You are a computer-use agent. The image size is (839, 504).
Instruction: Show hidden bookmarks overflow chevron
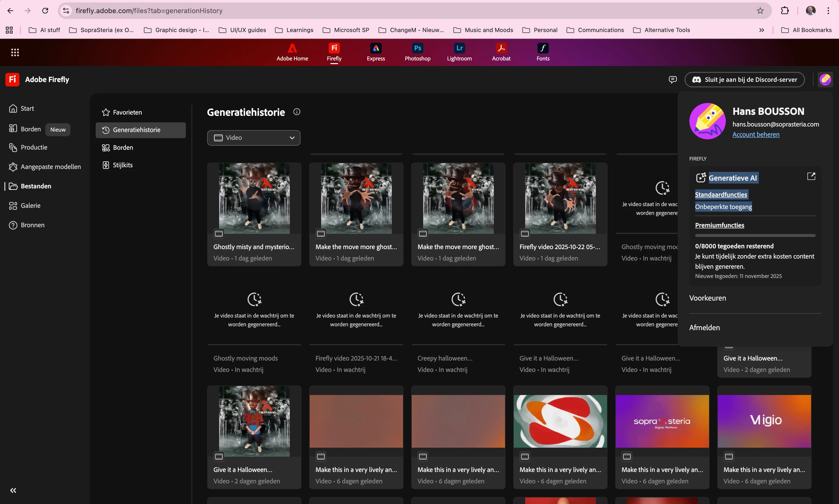point(762,30)
